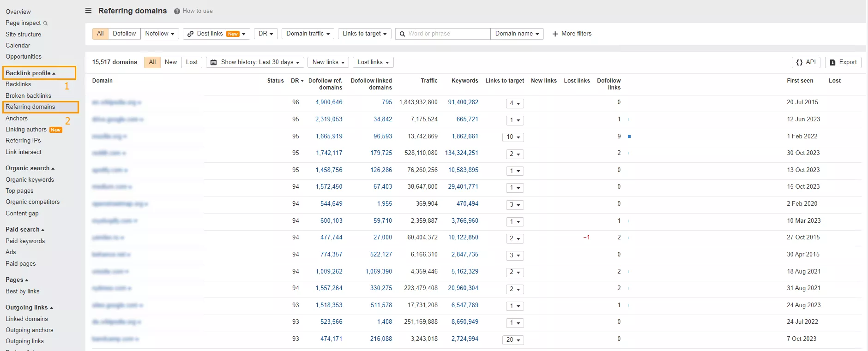Click the Export button
Screen dimensions: 868x351
843,62
